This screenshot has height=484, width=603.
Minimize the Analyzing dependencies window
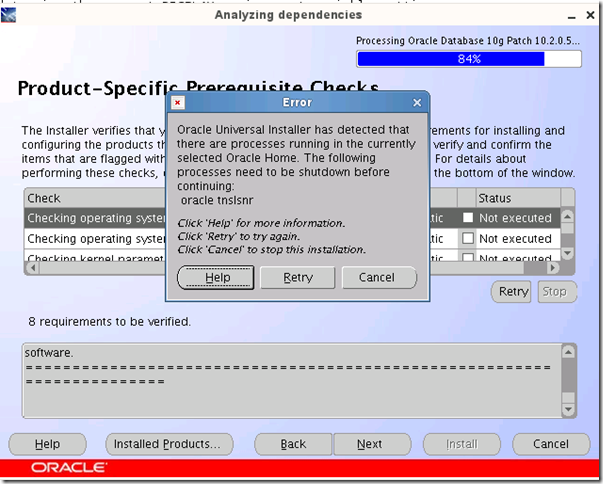(x=572, y=16)
